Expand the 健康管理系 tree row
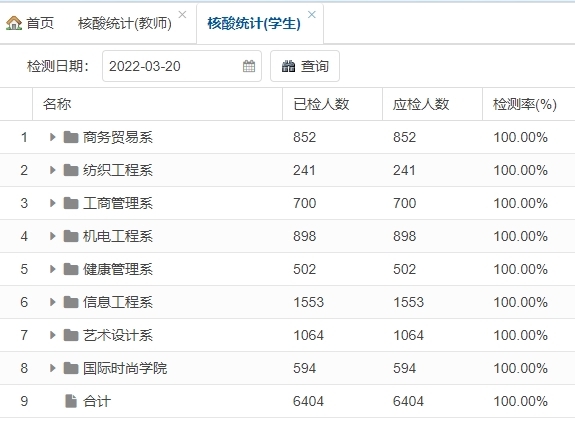The width and height of the screenshot is (575, 427). [52, 269]
